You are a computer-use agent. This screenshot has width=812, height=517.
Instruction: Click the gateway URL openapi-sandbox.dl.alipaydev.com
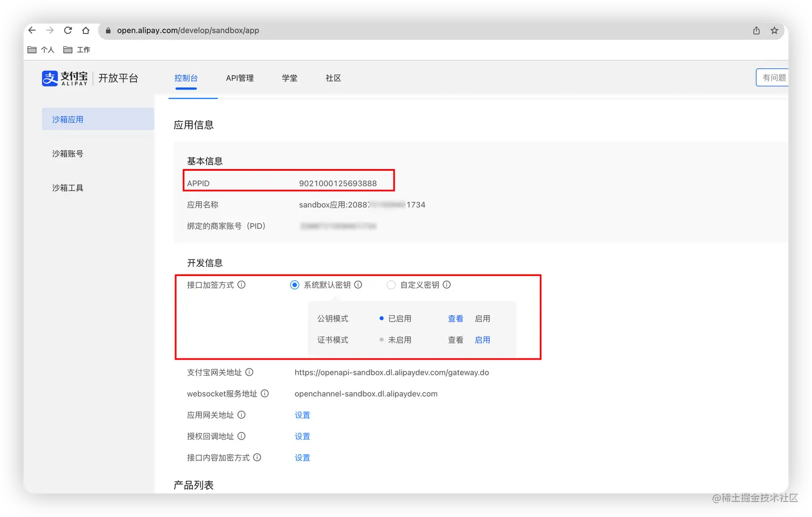coord(392,373)
